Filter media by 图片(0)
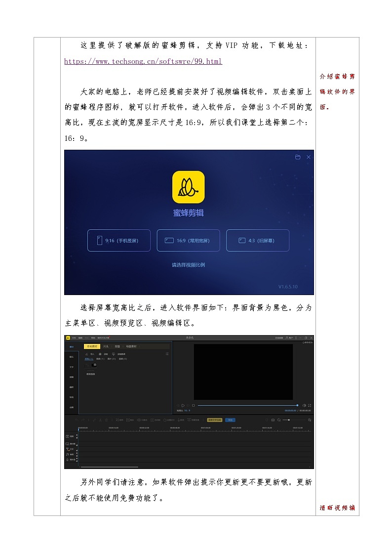The width and height of the screenshot is (392, 555). [x=112, y=359]
